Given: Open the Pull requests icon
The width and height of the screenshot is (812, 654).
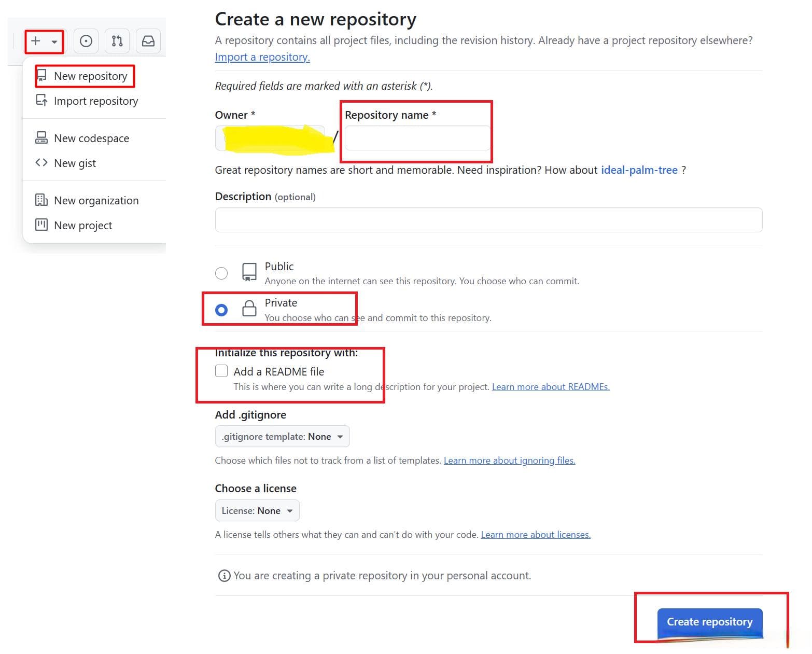Looking at the screenshot, I should pos(117,41).
